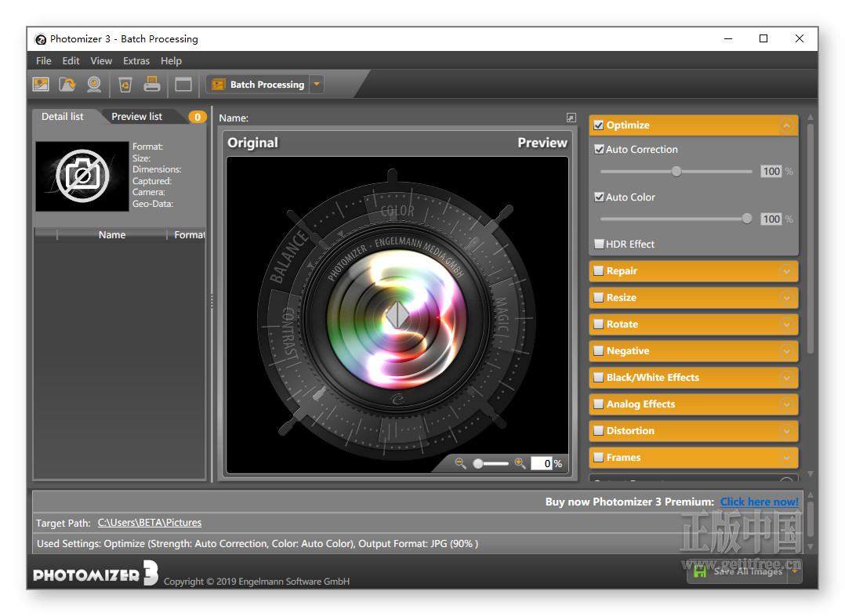845x616 pixels.
Task: Click the Auto Color strength slider handle
Action: click(746, 219)
